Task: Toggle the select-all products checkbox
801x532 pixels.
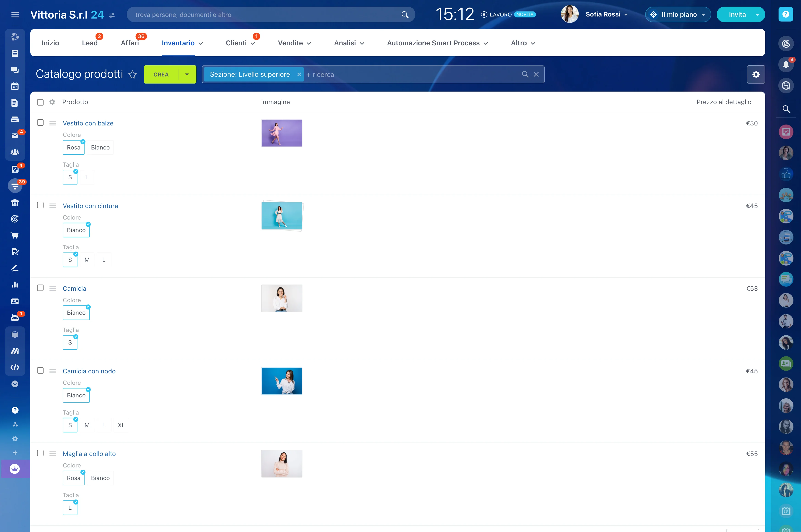Action: 40,102
